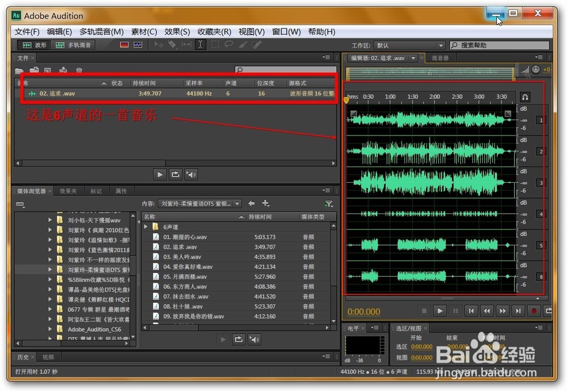This screenshot has width=568, height=392.
Task: Click the Play button in transport
Action: click(440, 310)
